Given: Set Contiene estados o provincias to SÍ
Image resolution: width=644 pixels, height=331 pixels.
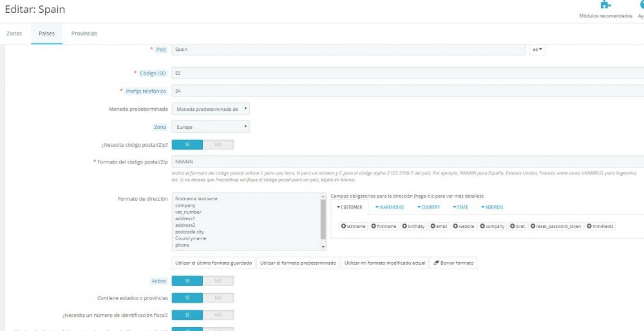Looking at the screenshot, I should [x=187, y=298].
